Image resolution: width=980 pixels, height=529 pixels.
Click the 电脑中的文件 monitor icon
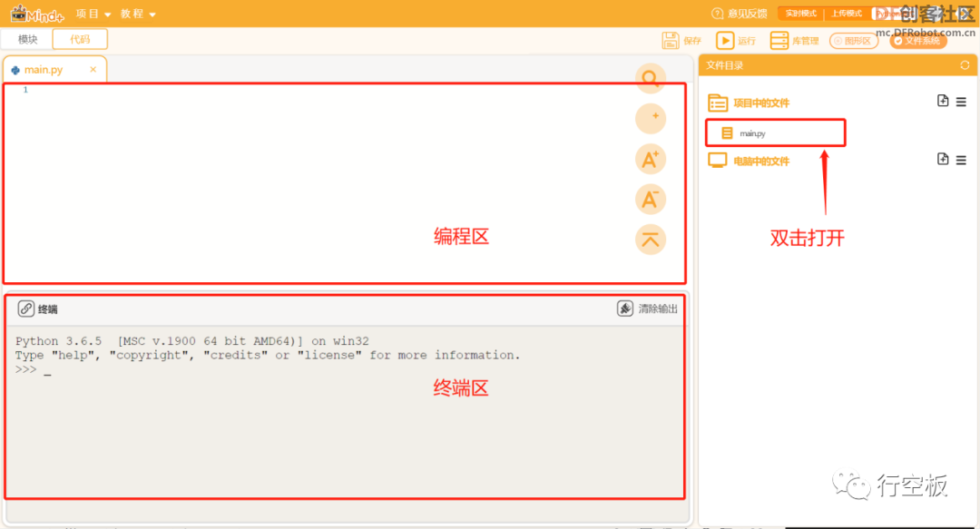coord(718,161)
